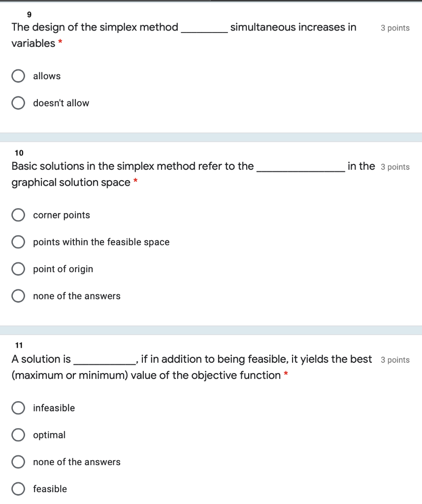Click the "3 points" label beside question 10

coord(395,167)
